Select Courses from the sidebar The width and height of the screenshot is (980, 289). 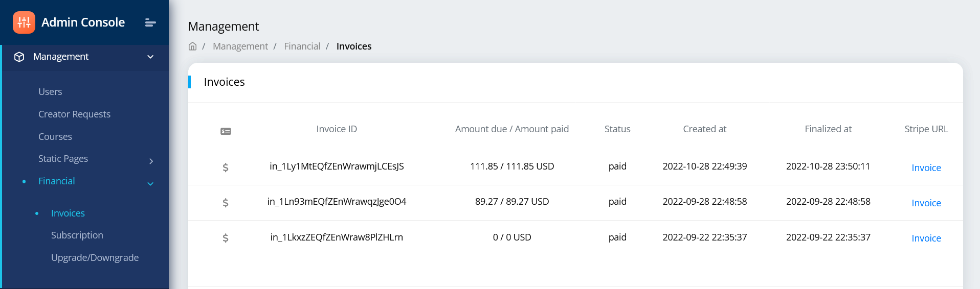[x=55, y=137]
